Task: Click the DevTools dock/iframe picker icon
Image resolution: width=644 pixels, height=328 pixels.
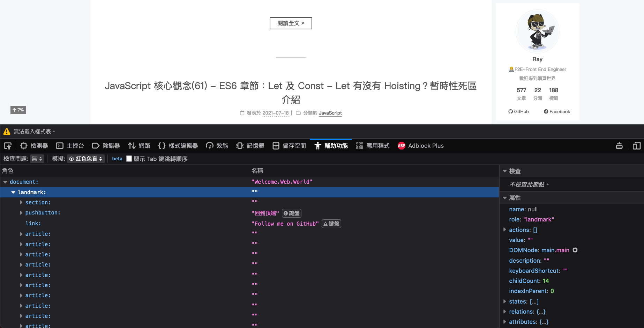Action: 619,146
